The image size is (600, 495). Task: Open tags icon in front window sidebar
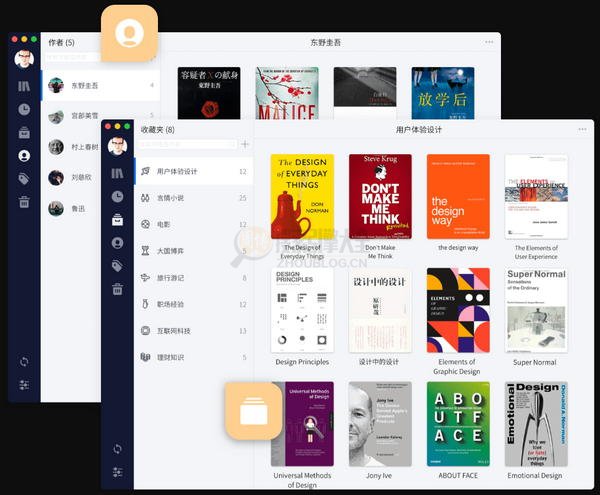(117, 266)
